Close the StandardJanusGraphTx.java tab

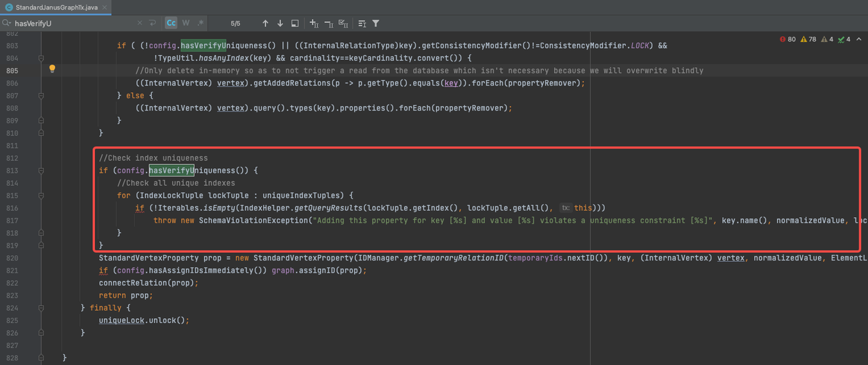108,6
